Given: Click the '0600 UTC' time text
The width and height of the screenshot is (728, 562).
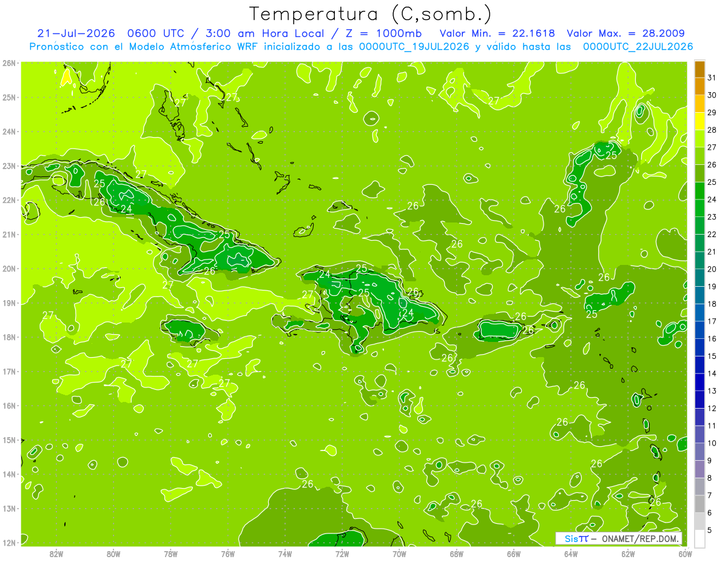Looking at the screenshot, I should coord(155,34).
